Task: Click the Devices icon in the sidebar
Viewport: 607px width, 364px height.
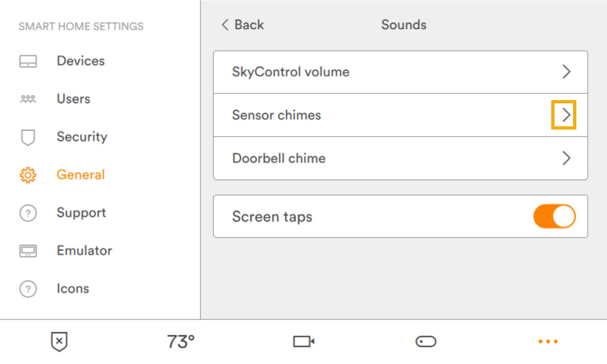Action: click(27, 61)
